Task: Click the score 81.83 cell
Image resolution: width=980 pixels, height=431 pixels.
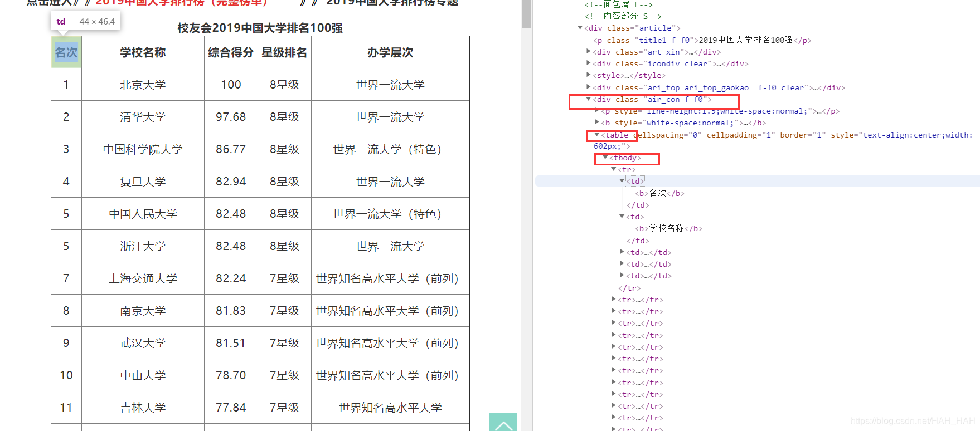Action: click(x=231, y=311)
